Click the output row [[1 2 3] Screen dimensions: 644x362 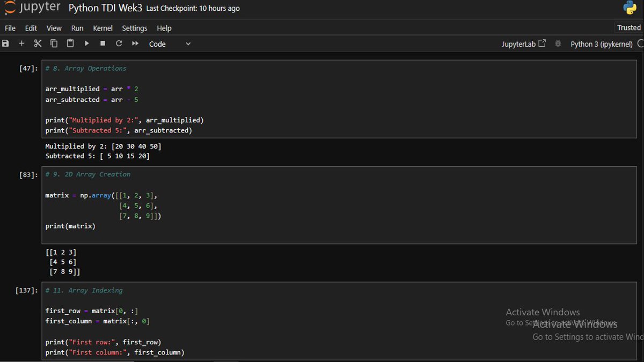point(61,252)
